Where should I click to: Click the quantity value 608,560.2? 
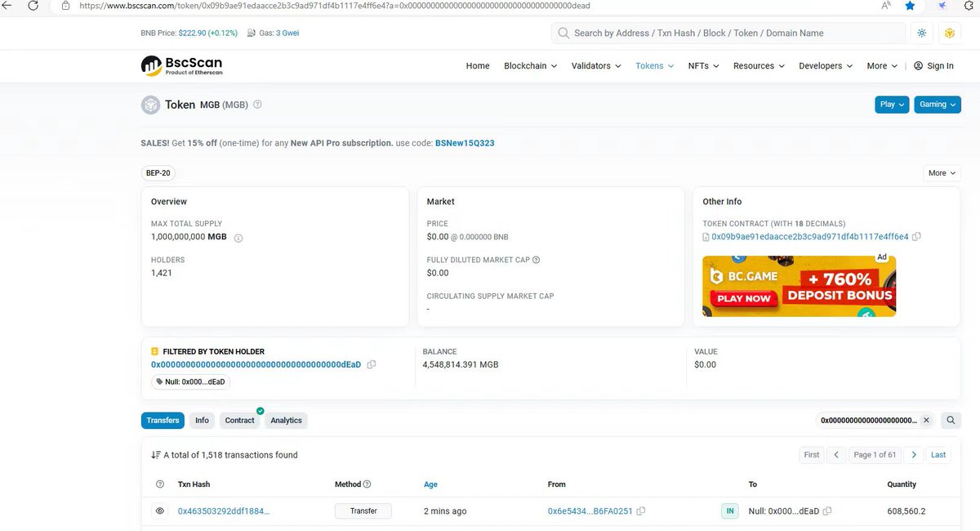pos(906,511)
